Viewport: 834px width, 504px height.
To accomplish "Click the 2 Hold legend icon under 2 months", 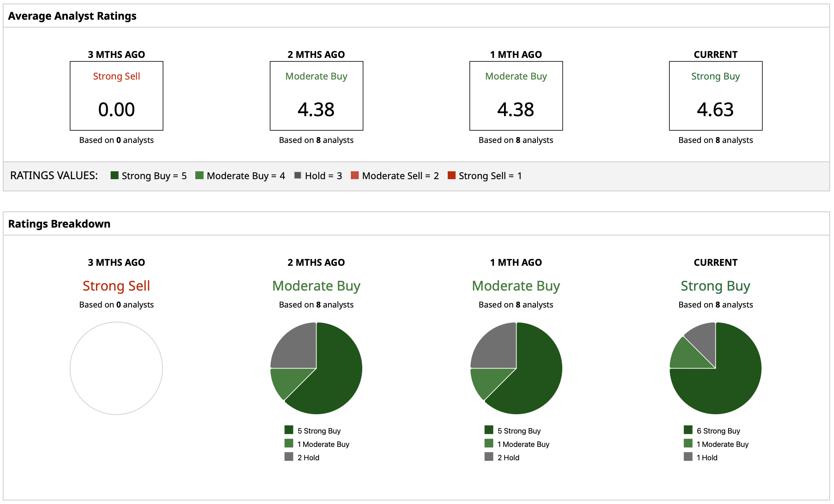I will tap(289, 456).
